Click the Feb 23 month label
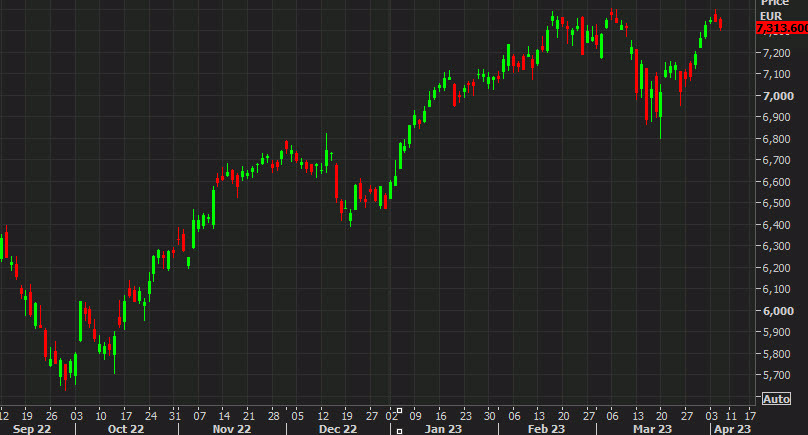 coord(546,429)
